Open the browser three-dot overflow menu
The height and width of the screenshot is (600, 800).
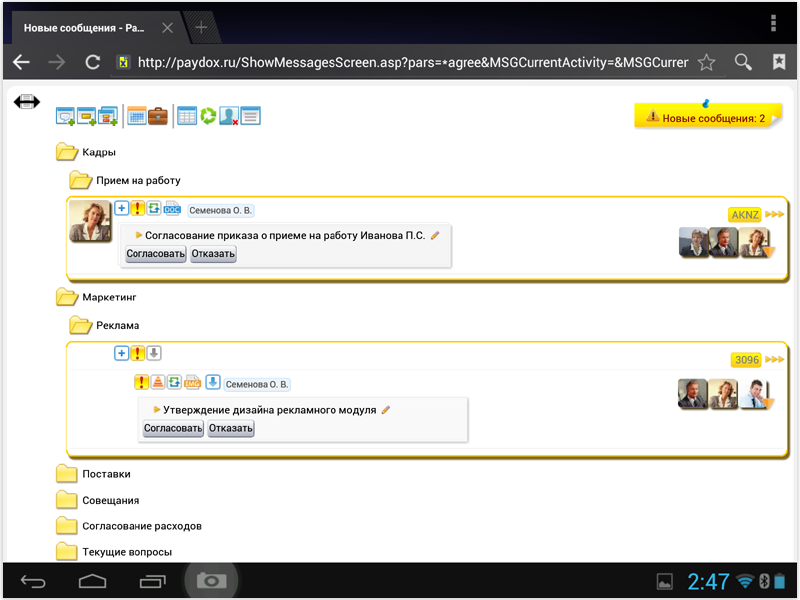[x=773, y=23]
